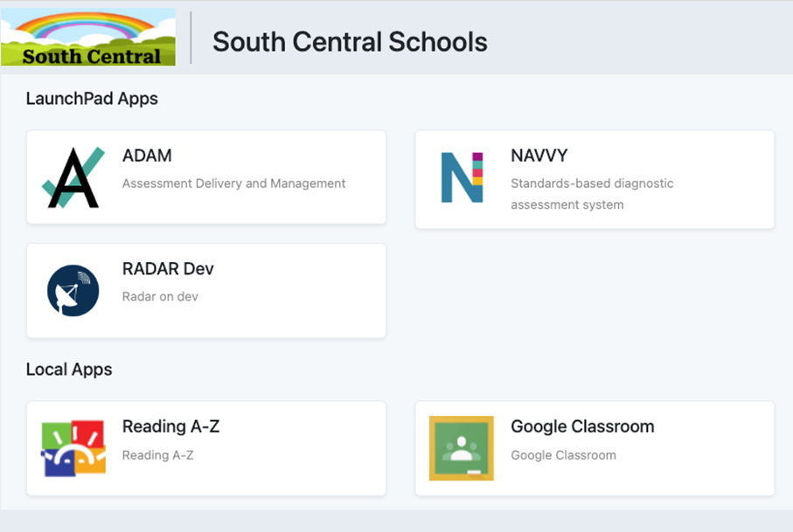The width and height of the screenshot is (793, 532).
Task: Click the Google Classroom subtitle text
Action: pos(563,455)
